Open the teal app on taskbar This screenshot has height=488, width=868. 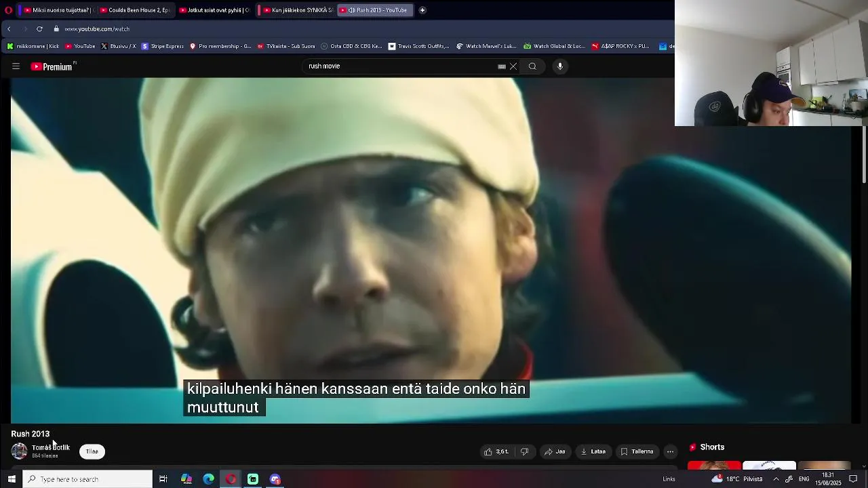(253, 479)
